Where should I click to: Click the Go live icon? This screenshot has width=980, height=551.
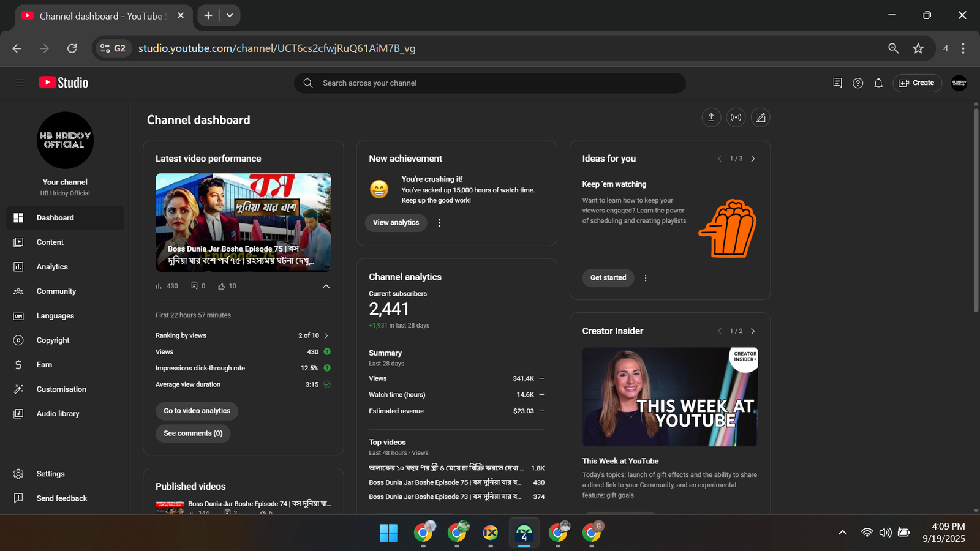736,118
